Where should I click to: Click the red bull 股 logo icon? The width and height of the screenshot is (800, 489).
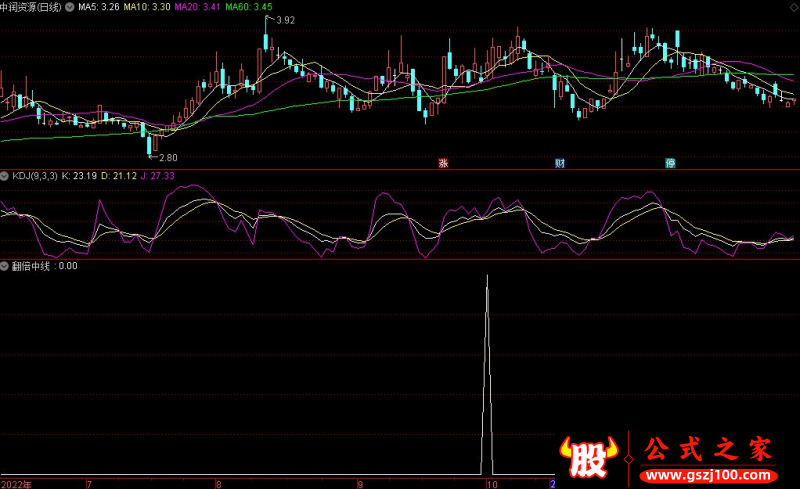click(590, 458)
